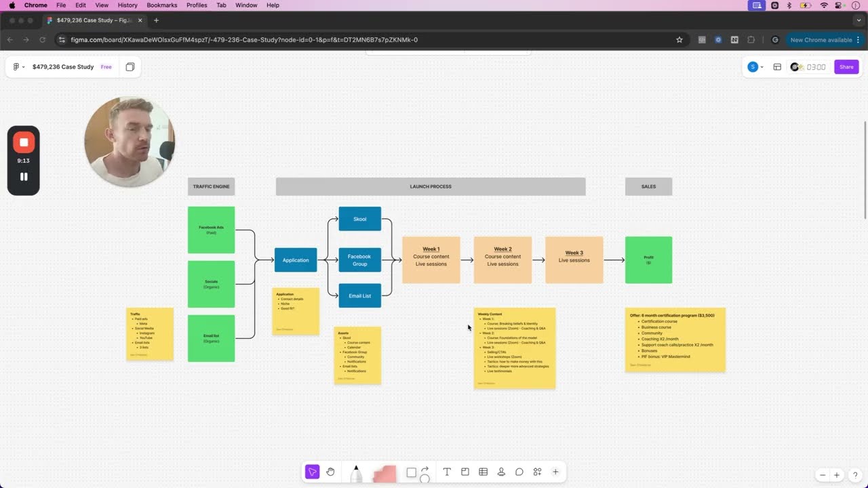
Task: Open the View menu
Action: (102, 5)
